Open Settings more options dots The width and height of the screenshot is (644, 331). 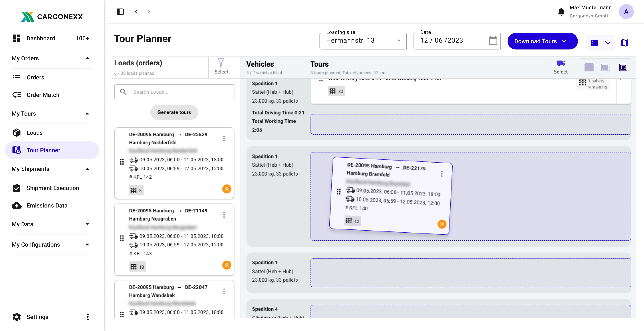88,317
